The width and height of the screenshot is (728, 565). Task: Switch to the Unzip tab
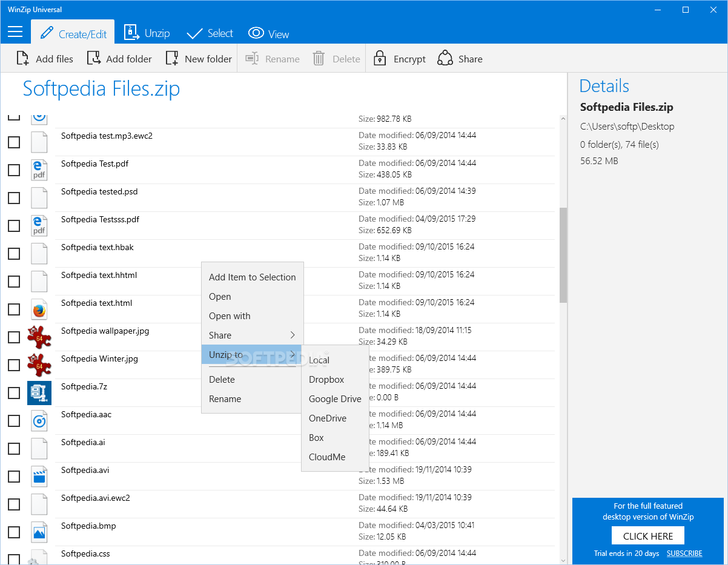(x=147, y=33)
